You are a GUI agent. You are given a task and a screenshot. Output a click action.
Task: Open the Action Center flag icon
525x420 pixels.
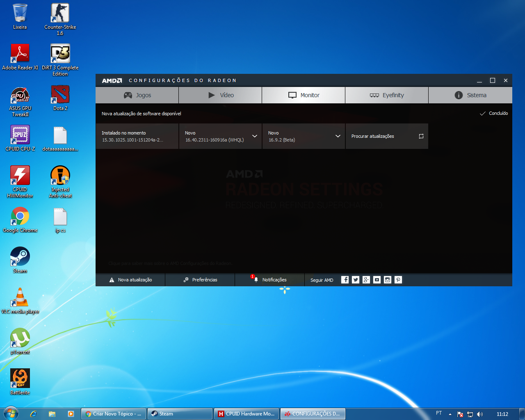click(x=460, y=414)
